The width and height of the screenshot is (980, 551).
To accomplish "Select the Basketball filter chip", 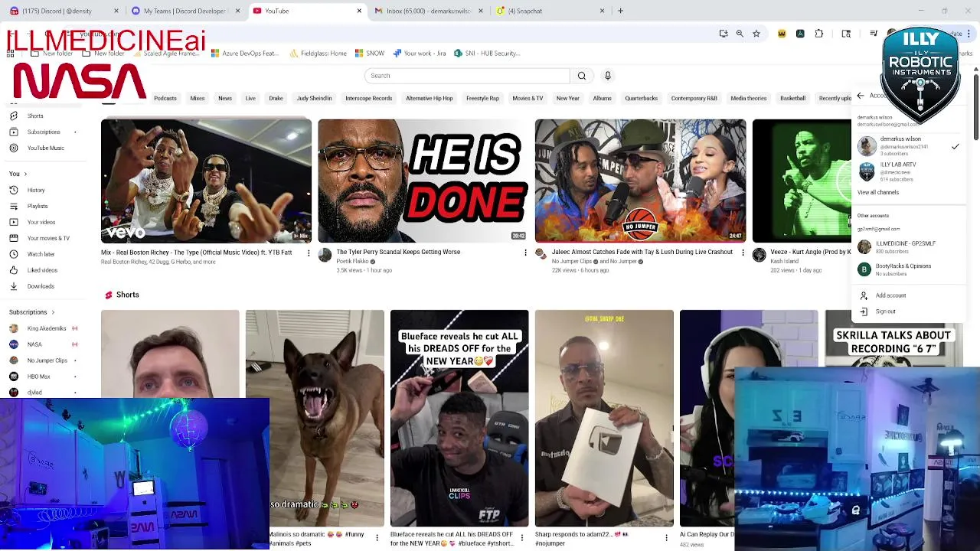I will [x=793, y=98].
